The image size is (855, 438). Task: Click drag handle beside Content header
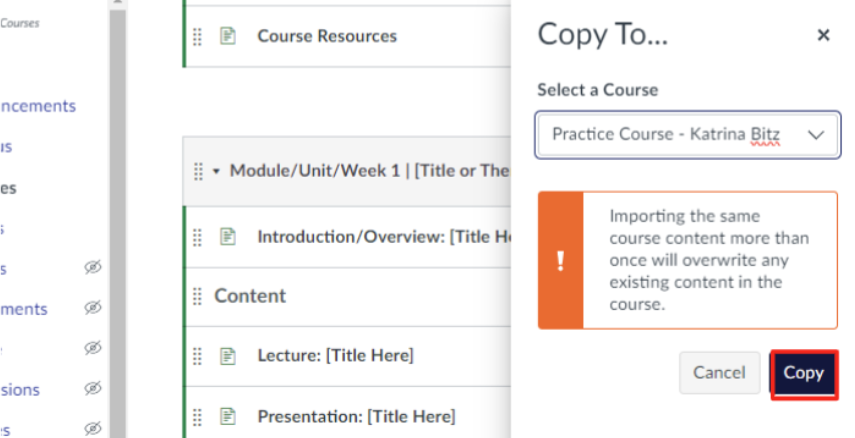click(197, 296)
